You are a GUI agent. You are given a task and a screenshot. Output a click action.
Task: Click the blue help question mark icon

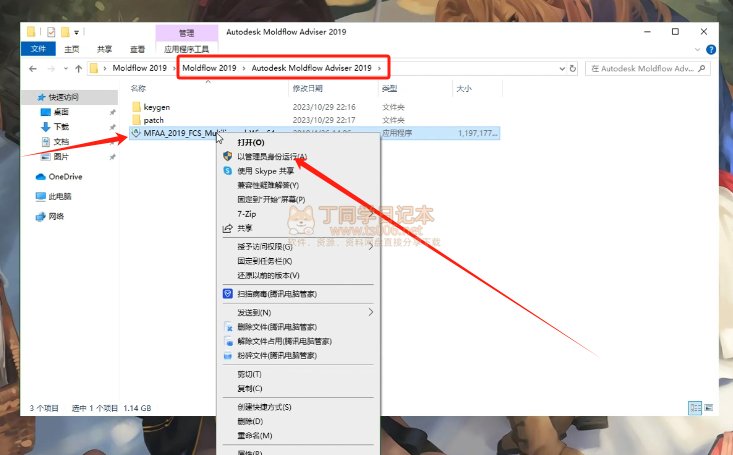[x=711, y=50]
